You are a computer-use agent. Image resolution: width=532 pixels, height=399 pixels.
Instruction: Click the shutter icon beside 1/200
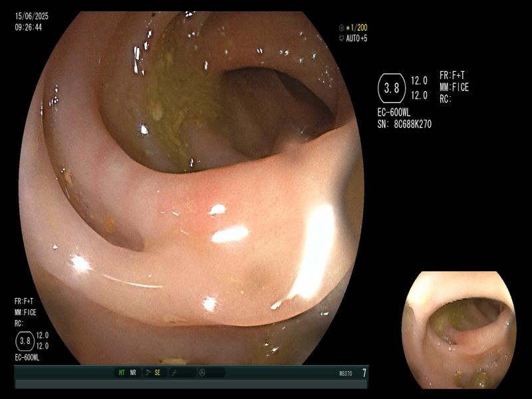[341, 28]
